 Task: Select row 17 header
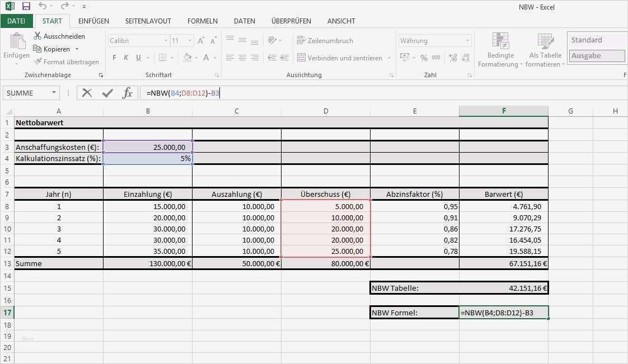point(7,313)
